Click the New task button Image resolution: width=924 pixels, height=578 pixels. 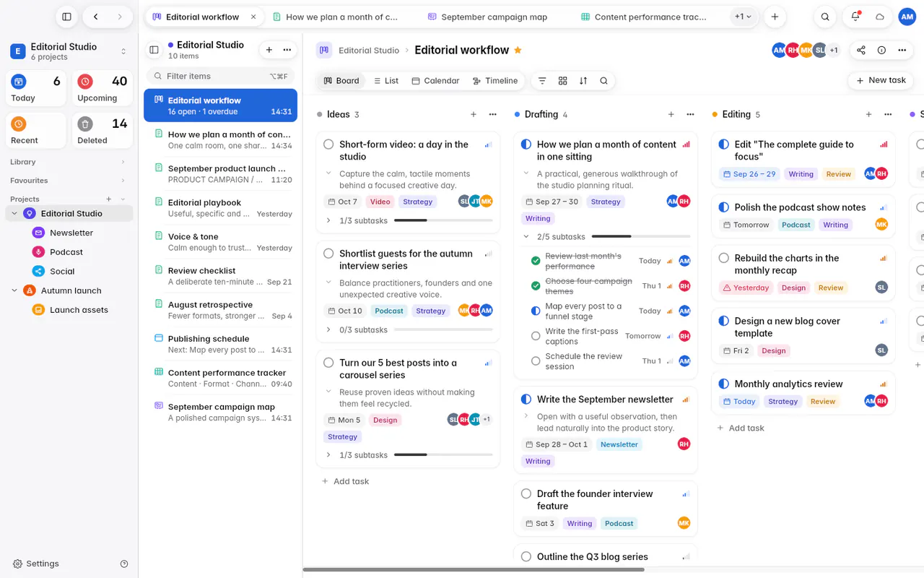pyautogui.click(x=881, y=80)
